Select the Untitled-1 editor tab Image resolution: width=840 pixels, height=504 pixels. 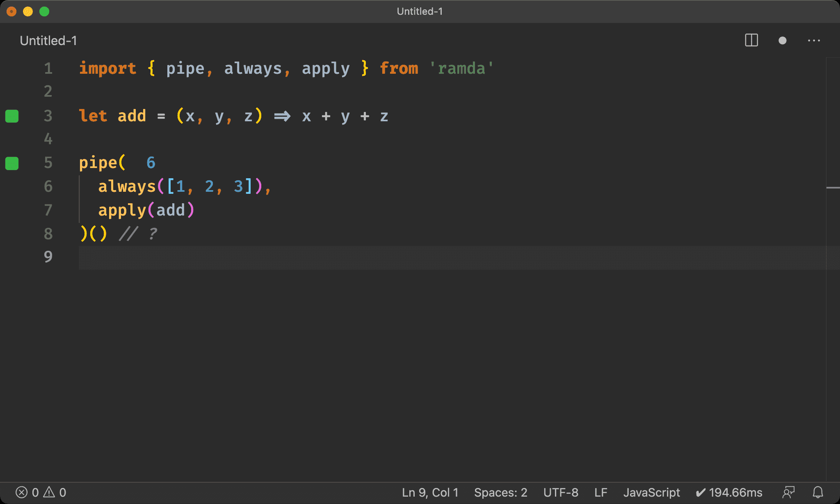click(x=48, y=41)
